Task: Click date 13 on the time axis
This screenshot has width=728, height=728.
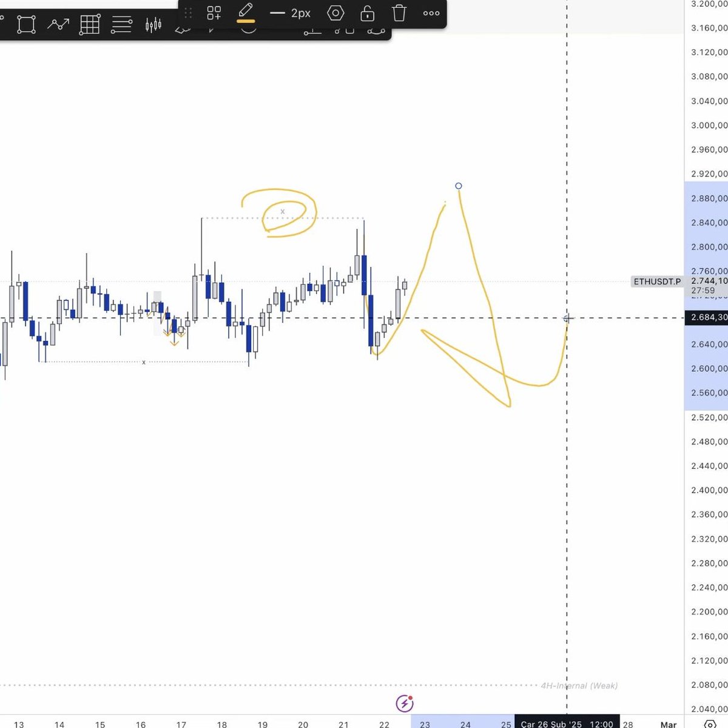Action: pos(19,724)
